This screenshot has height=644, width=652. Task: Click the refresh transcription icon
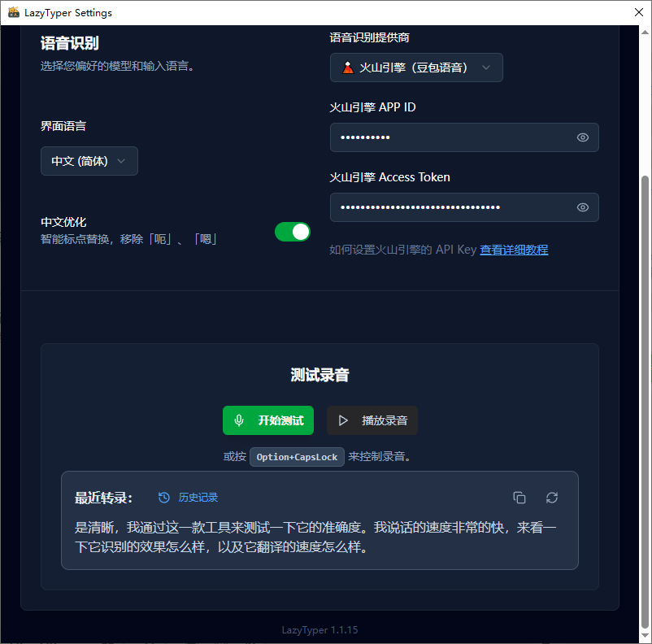click(552, 498)
